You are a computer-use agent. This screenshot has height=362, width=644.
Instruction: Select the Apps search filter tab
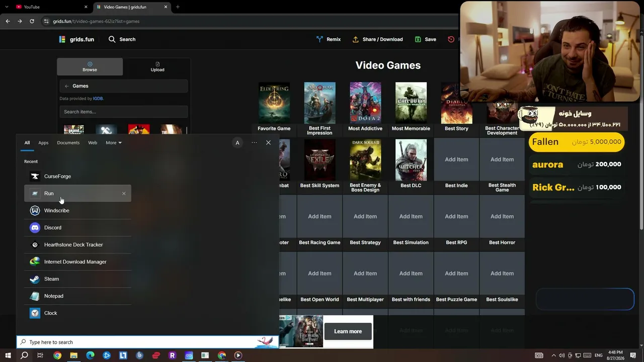(x=43, y=143)
